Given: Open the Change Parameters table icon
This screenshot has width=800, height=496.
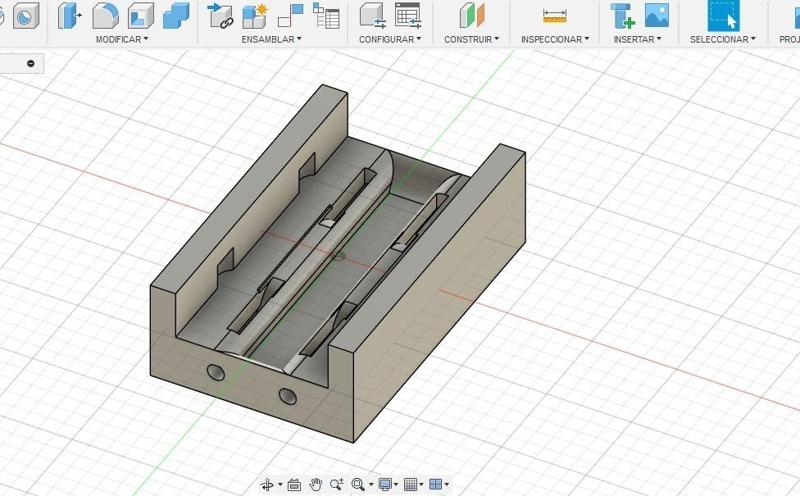Looking at the screenshot, I should pos(407,15).
